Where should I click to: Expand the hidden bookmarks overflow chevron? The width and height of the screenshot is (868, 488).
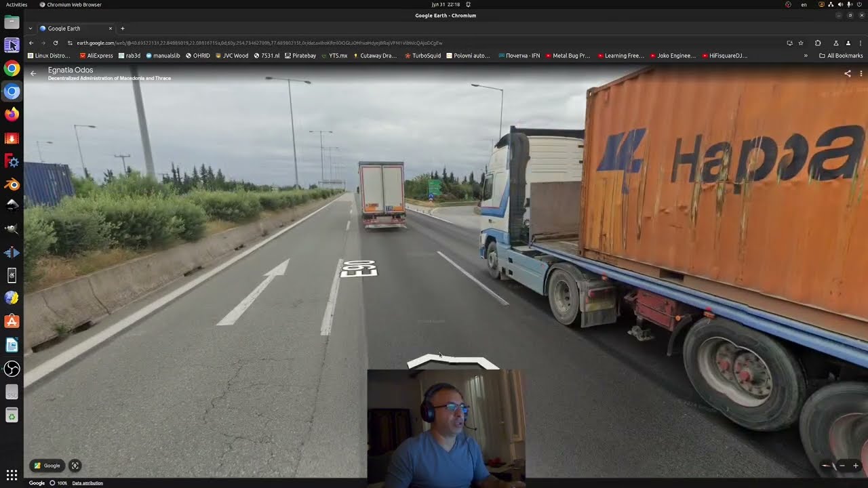[x=806, y=56]
